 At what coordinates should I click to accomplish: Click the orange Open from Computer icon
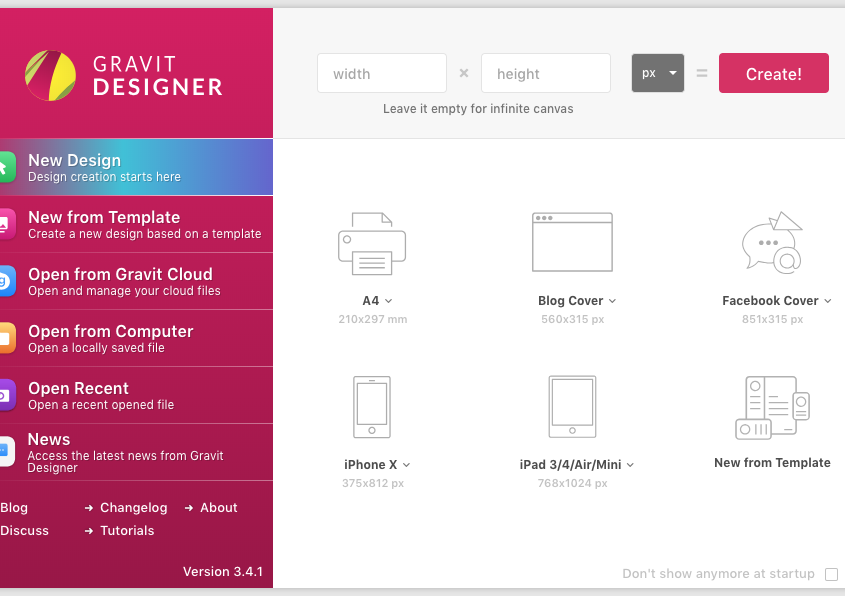click(8, 338)
